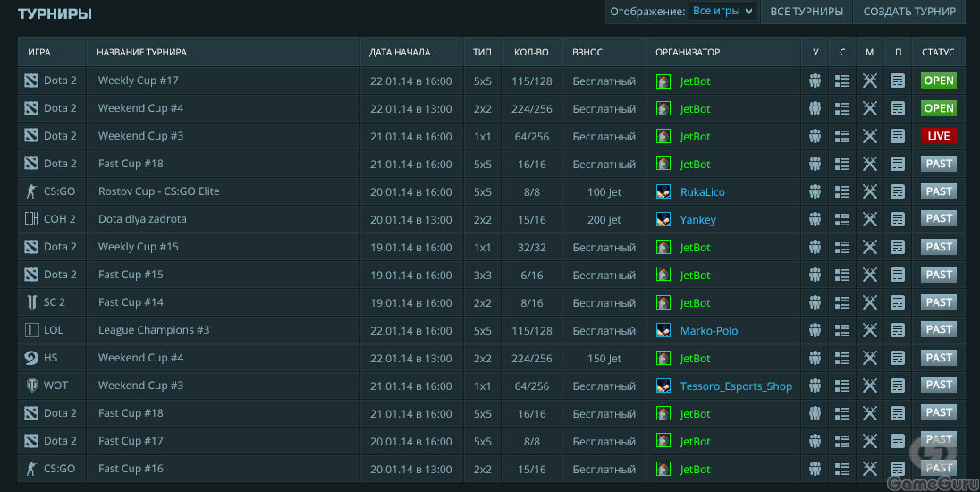Image resolution: width=980 pixels, height=492 pixels.
Task: View participants of League Champions #3
Action: (x=815, y=330)
